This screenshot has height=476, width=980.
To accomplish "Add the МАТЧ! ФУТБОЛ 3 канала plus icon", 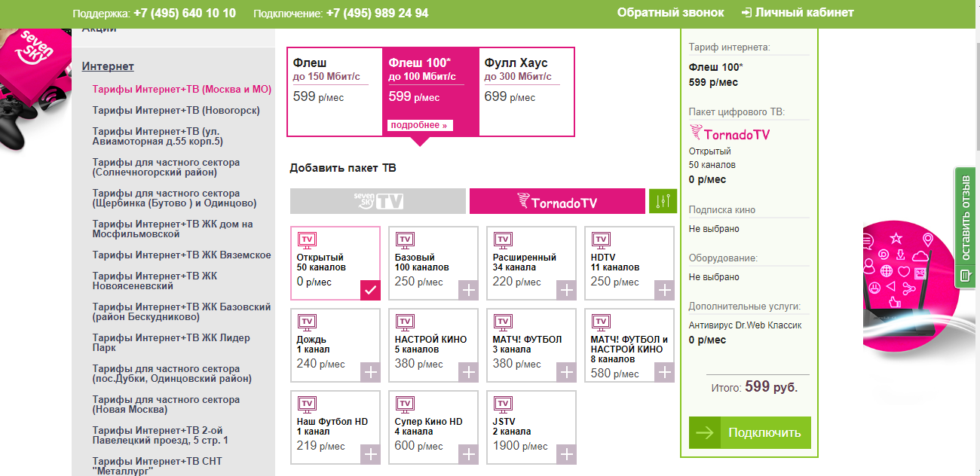I will pyautogui.click(x=566, y=372).
